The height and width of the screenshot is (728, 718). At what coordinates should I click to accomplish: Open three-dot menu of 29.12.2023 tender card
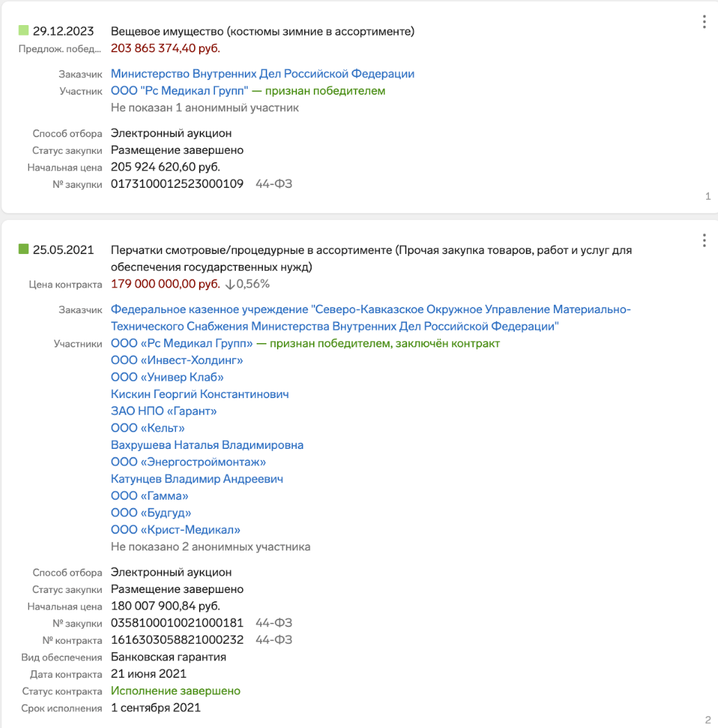click(x=704, y=22)
